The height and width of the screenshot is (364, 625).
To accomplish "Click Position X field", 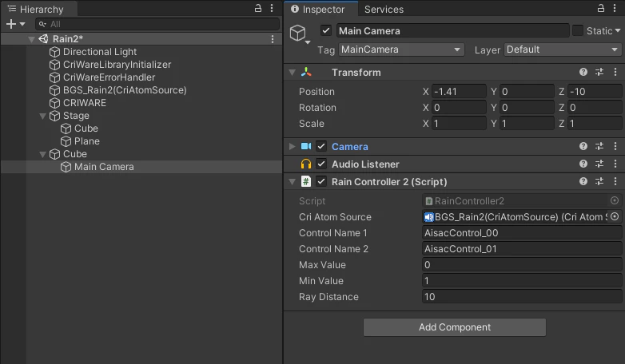I will pos(459,92).
